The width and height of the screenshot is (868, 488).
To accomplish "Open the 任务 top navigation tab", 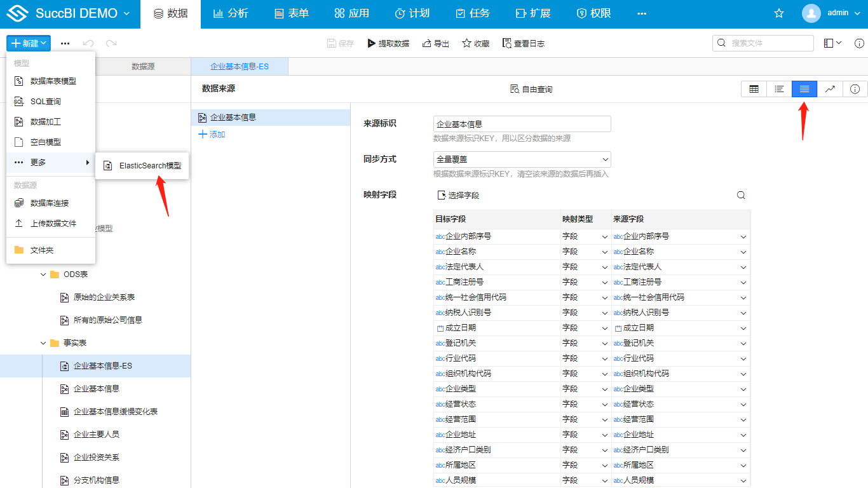I will [472, 13].
